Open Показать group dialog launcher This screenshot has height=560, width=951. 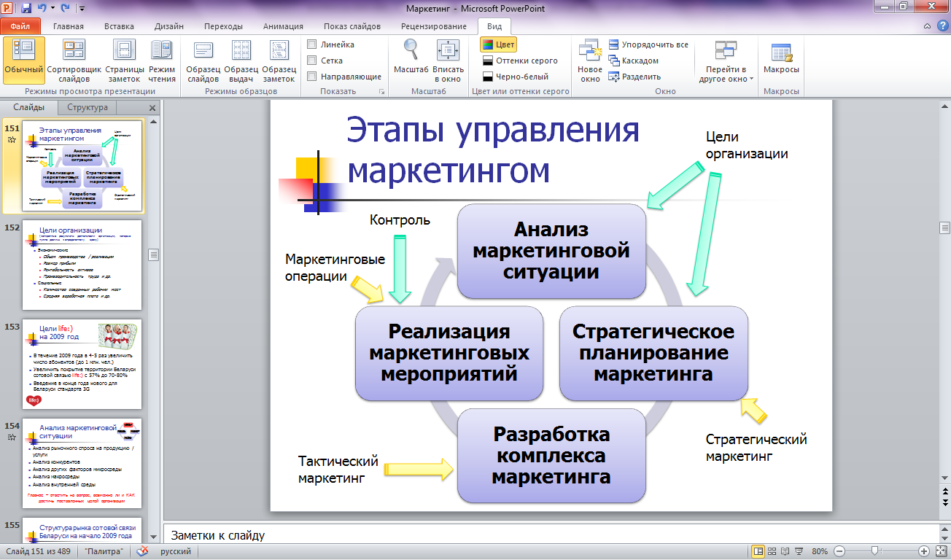[381, 92]
